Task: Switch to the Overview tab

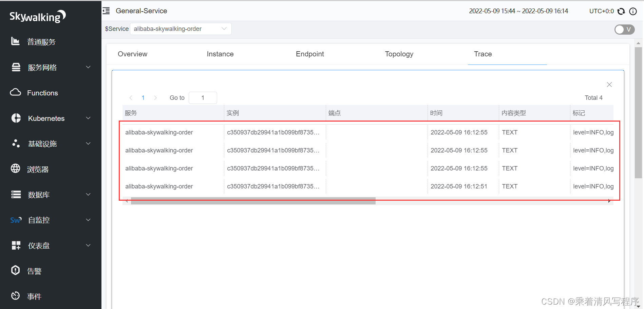Action: click(133, 54)
